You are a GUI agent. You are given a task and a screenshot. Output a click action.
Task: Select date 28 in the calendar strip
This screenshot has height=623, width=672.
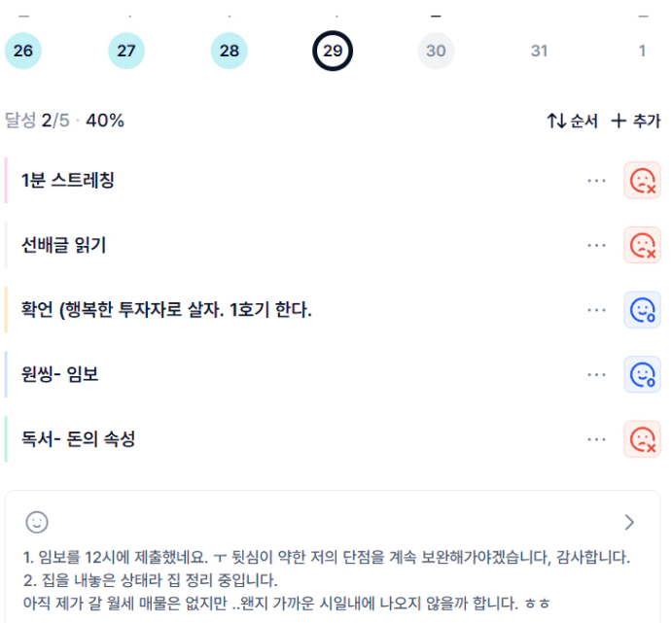click(229, 51)
